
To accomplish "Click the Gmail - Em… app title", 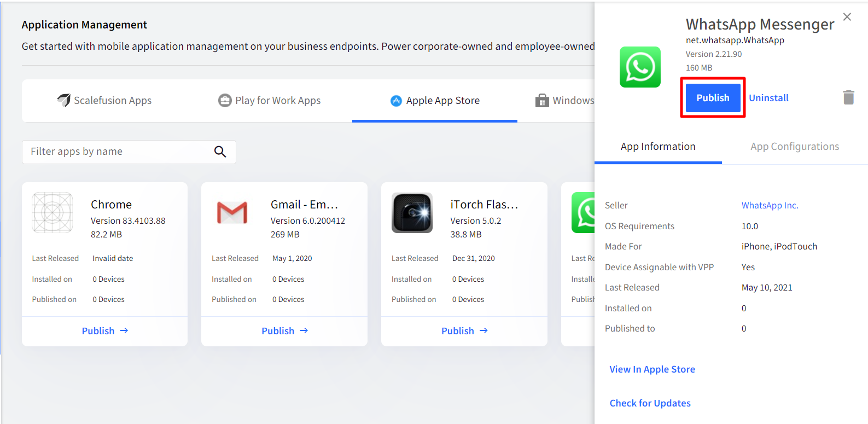I will pyautogui.click(x=304, y=204).
